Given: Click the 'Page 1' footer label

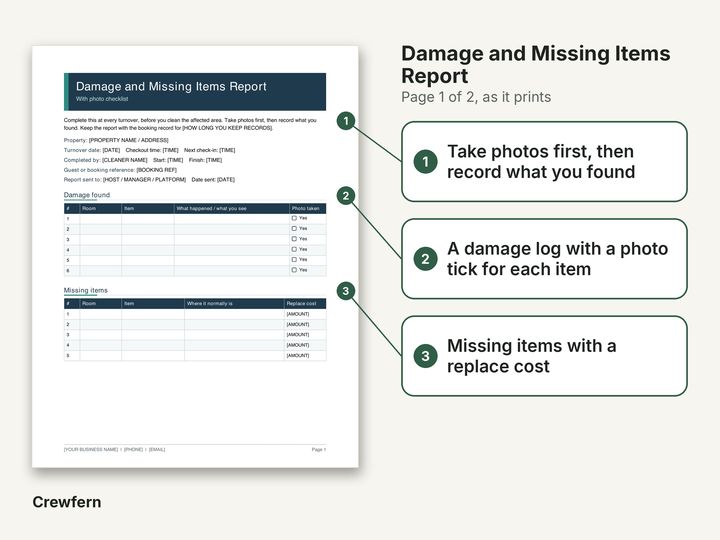Looking at the screenshot, I should 319,450.
